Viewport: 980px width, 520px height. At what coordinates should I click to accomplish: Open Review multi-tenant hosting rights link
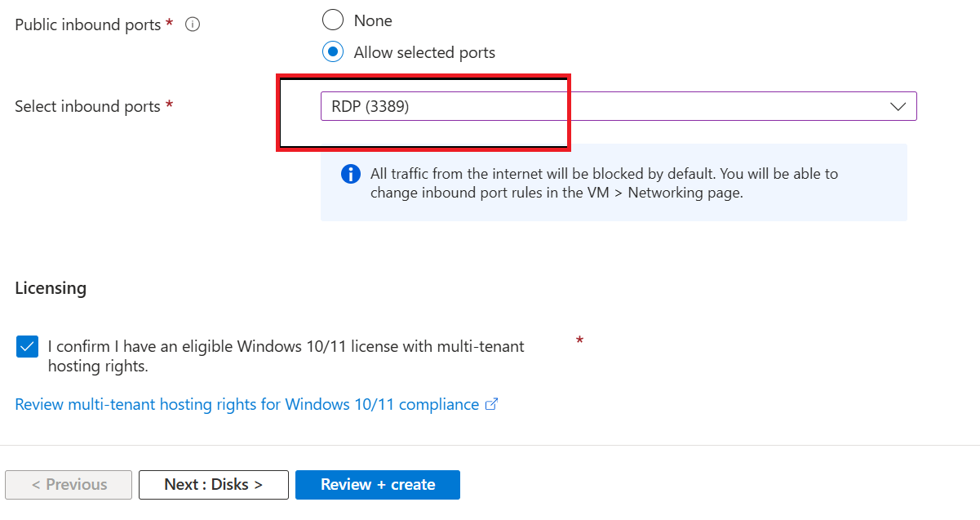pos(247,404)
